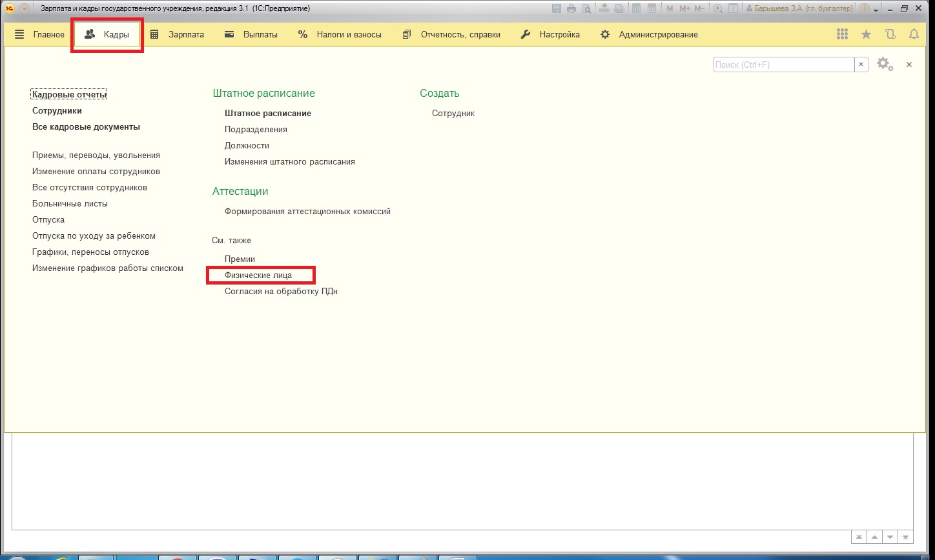Click the calculator icon in title bar
The width and height of the screenshot is (935, 560).
point(636,8)
